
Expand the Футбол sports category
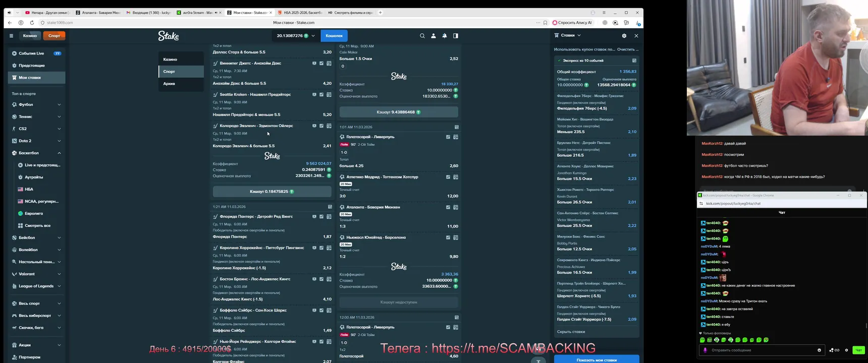tap(59, 105)
